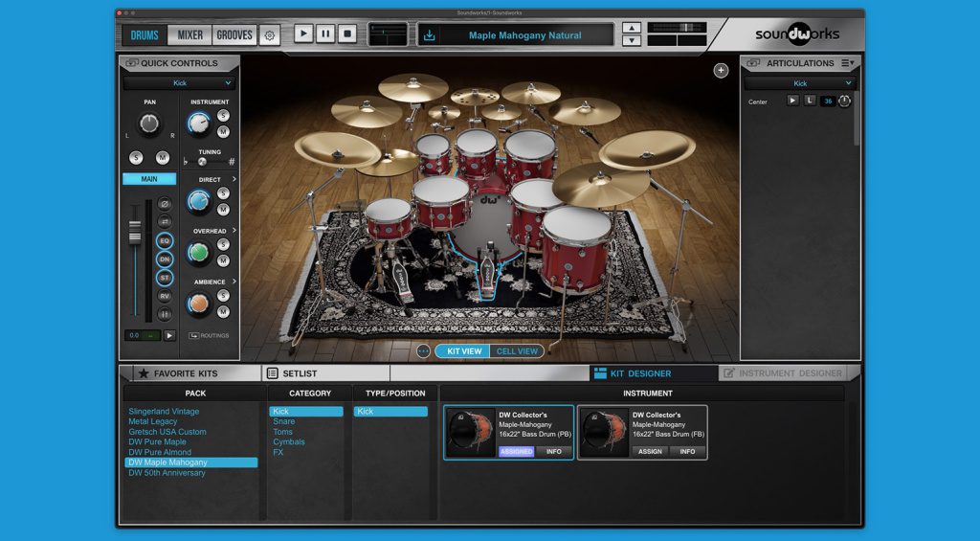
Task: Toggle the EQ effect button
Action: tap(165, 240)
